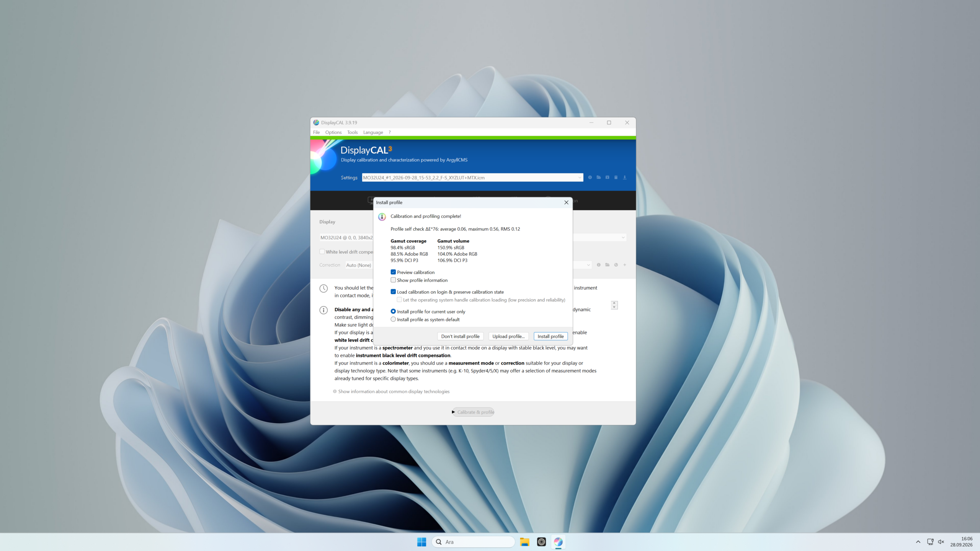Image resolution: width=980 pixels, height=551 pixels.
Task: Click the 'Calibration and profiling complete!' message
Action: [x=426, y=216]
